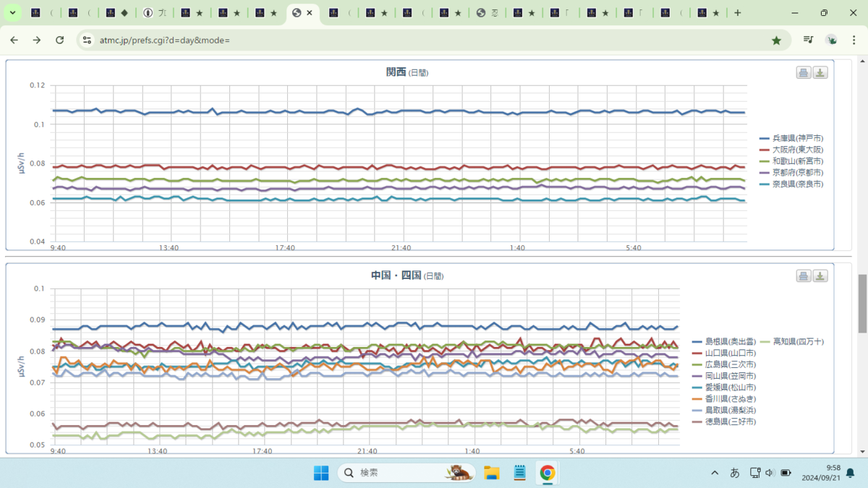Image resolution: width=868 pixels, height=488 pixels.
Task: Open File Explorer from the taskbar
Action: pos(492,473)
